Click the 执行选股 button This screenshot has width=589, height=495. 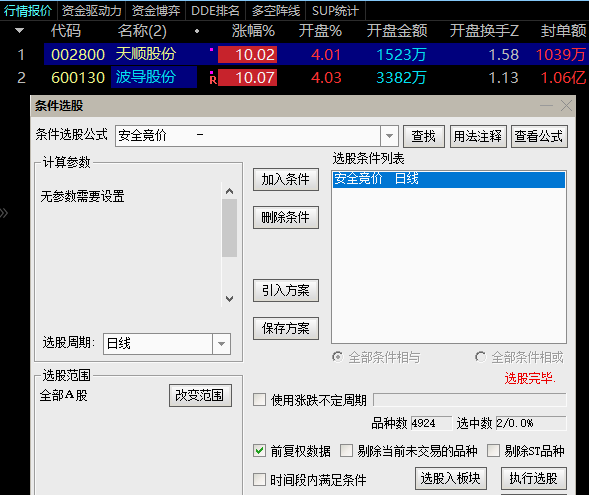coord(534,478)
